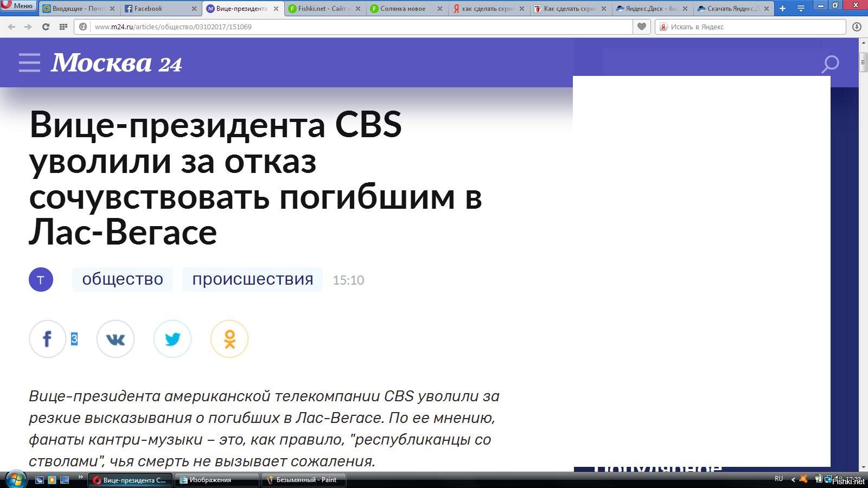Click the article time 15:10
The height and width of the screenshot is (488, 868).
pos(348,280)
